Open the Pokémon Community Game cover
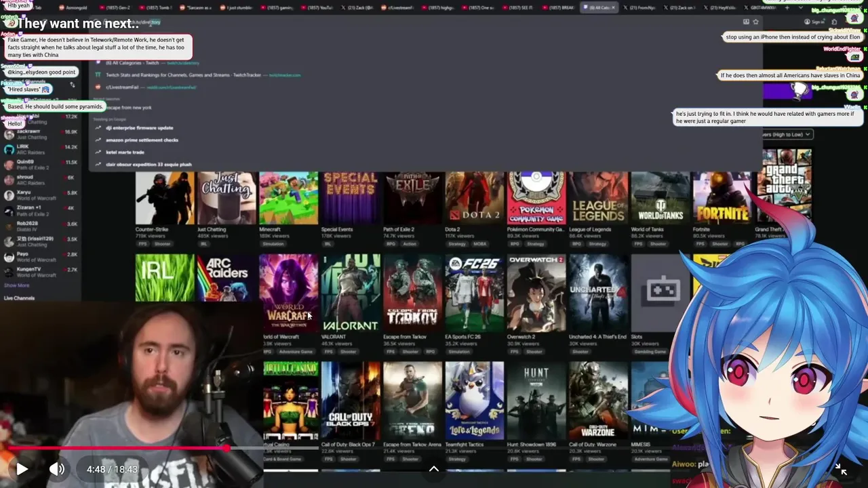868x488 pixels. click(x=536, y=198)
